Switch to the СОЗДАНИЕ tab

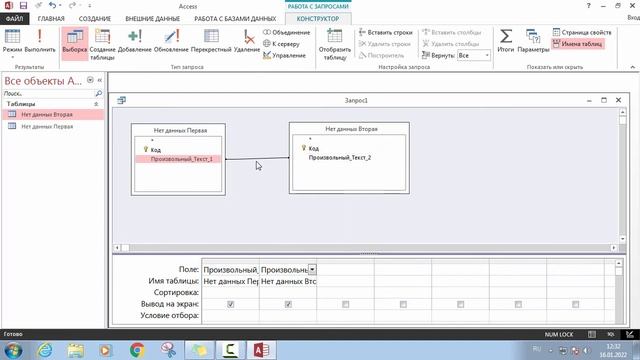95,19
